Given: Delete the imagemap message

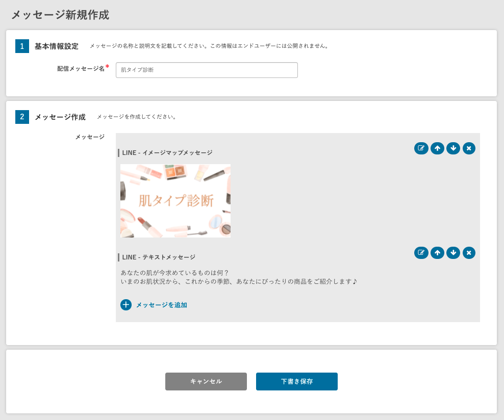Looking at the screenshot, I should [x=469, y=148].
